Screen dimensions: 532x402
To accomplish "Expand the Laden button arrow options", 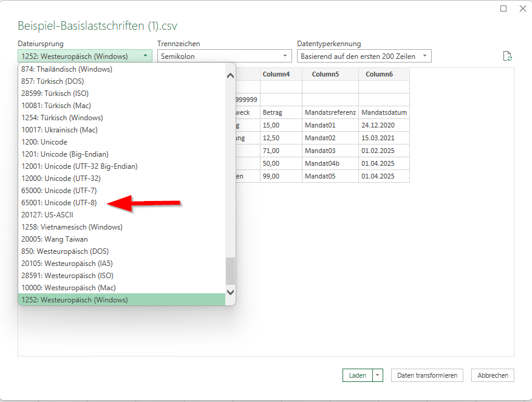I will click(378, 375).
